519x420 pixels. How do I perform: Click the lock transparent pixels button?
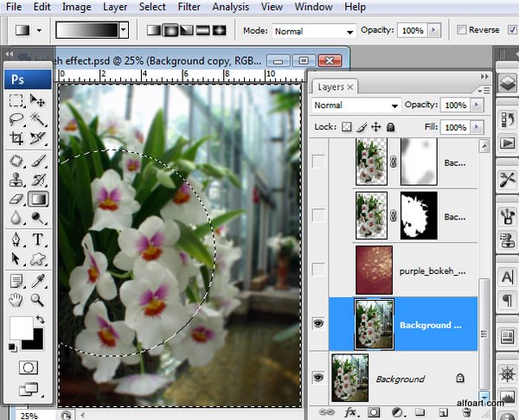tap(347, 127)
